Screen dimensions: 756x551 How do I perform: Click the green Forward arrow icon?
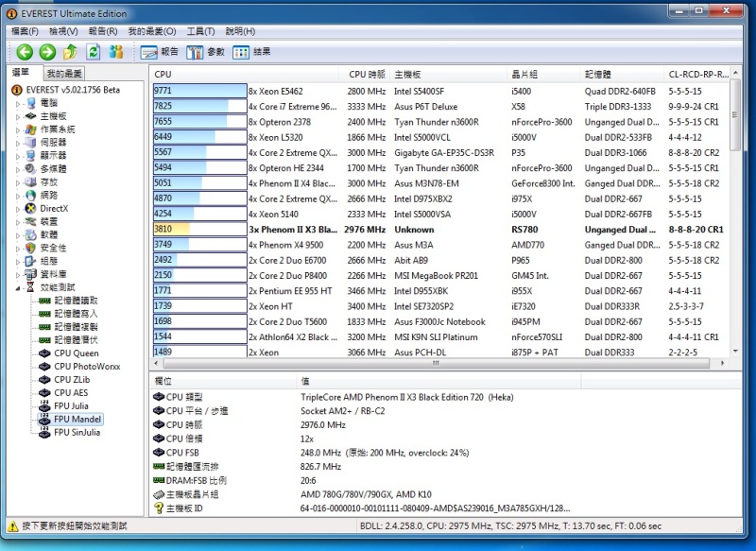47,52
